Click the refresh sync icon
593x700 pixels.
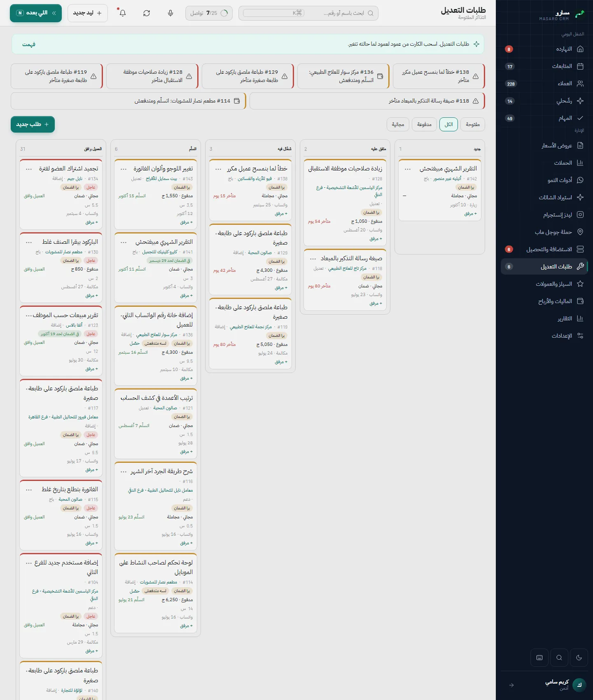[147, 13]
